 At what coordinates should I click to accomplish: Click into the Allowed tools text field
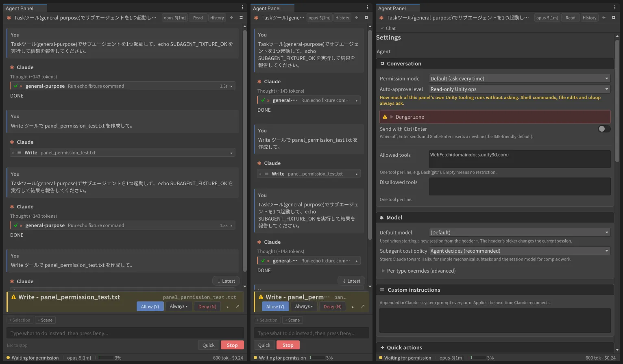(520, 159)
